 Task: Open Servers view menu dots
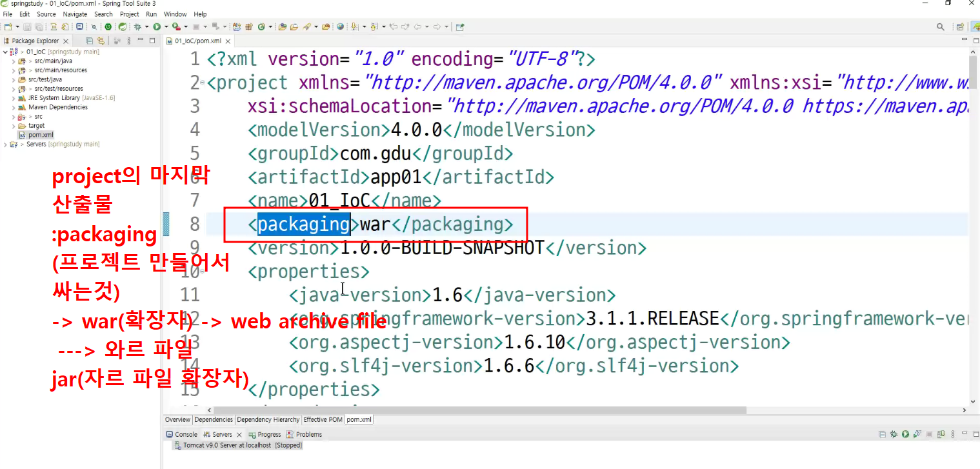pos(953,434)
